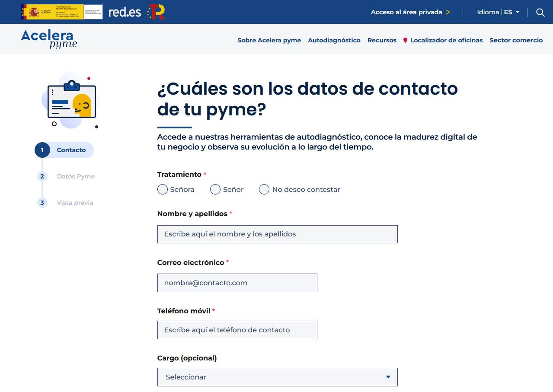This screenshot has height=392, width=553.
Task: Go to Acceso al área privada
Action: tap(410, 12)
